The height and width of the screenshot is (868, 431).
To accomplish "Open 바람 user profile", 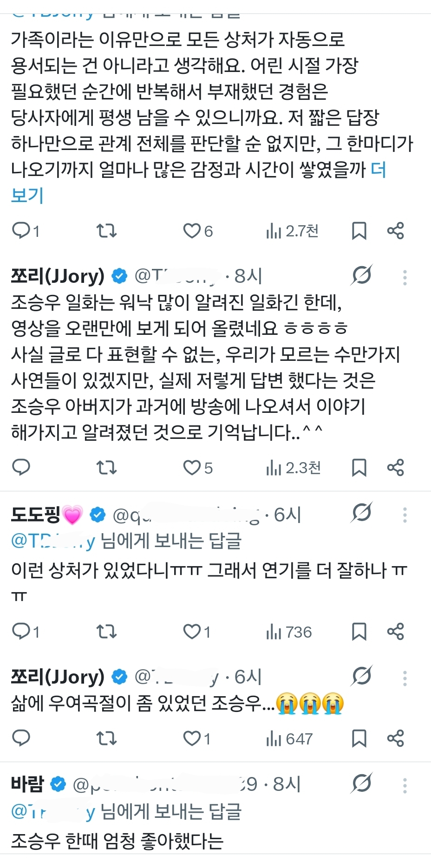I will [x=27, y=784].
